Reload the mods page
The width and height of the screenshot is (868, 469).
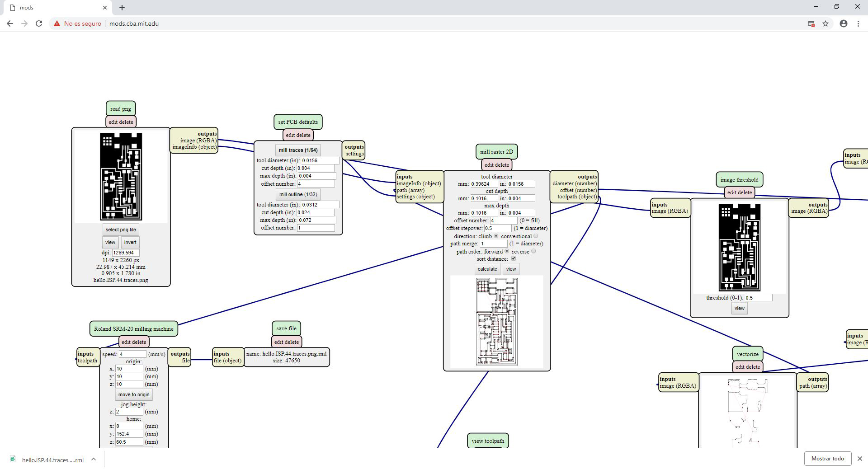[39, 23]
